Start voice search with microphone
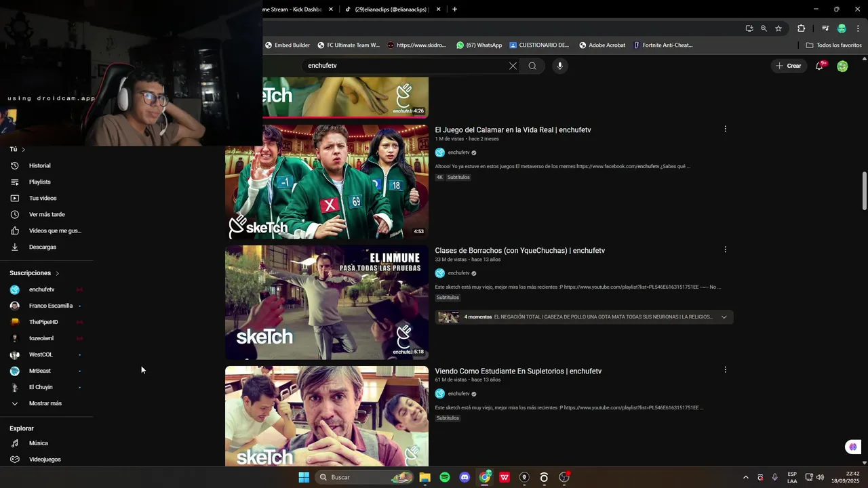 point(559,66)
